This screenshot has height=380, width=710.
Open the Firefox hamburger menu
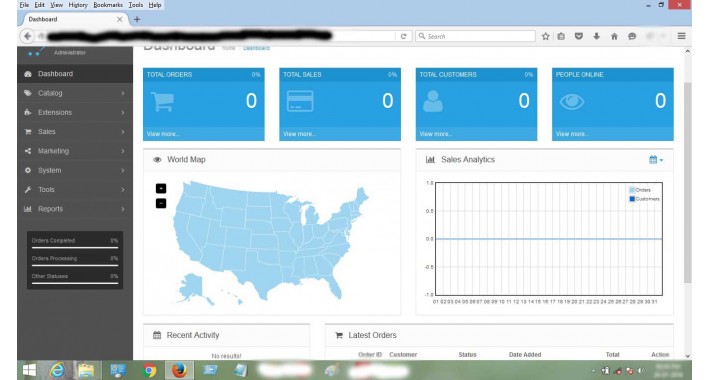pos(681,36)
